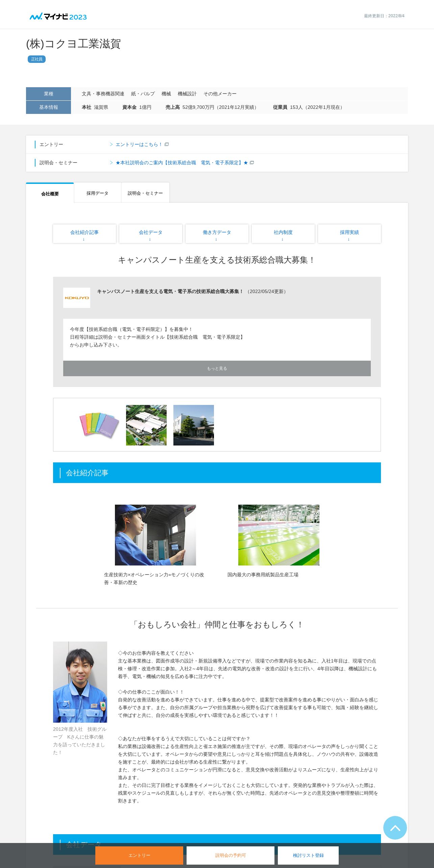Click the 国内最大の事務用紙製品生産工場 caption

coord(263,575)
